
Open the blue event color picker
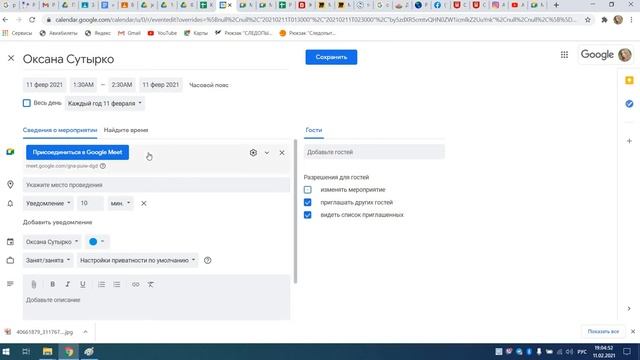coord(97,242)
